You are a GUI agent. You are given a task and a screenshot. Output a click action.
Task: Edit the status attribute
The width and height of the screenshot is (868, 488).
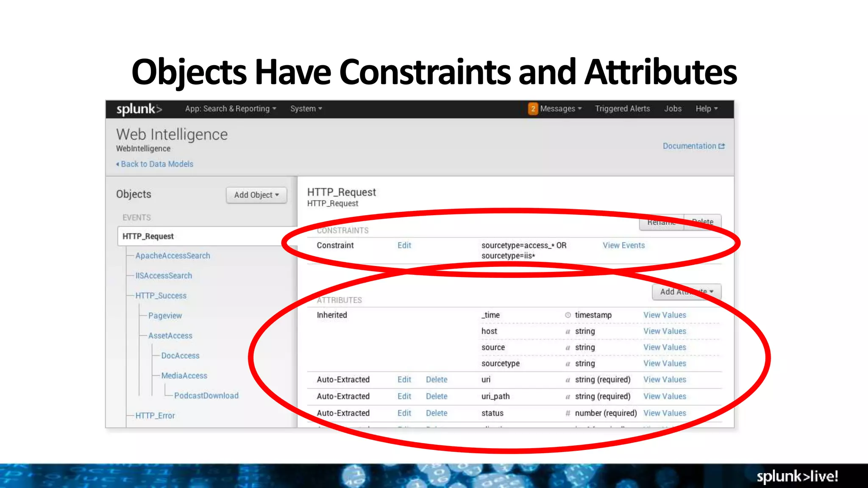click(404, 413)
